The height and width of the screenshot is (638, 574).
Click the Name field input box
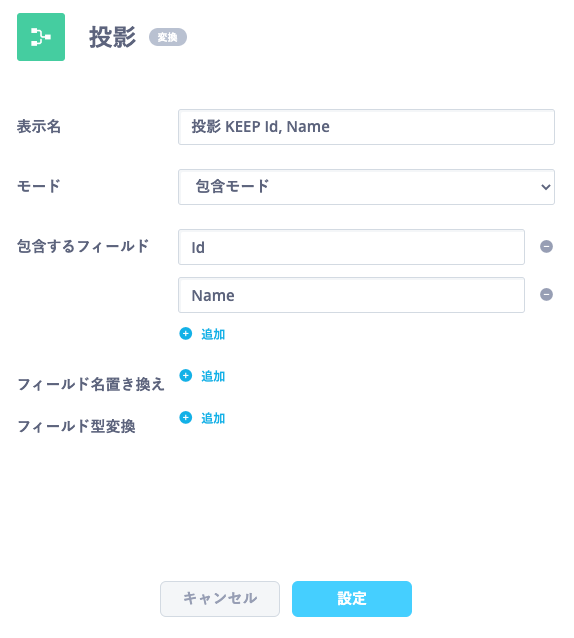(351, 295)
